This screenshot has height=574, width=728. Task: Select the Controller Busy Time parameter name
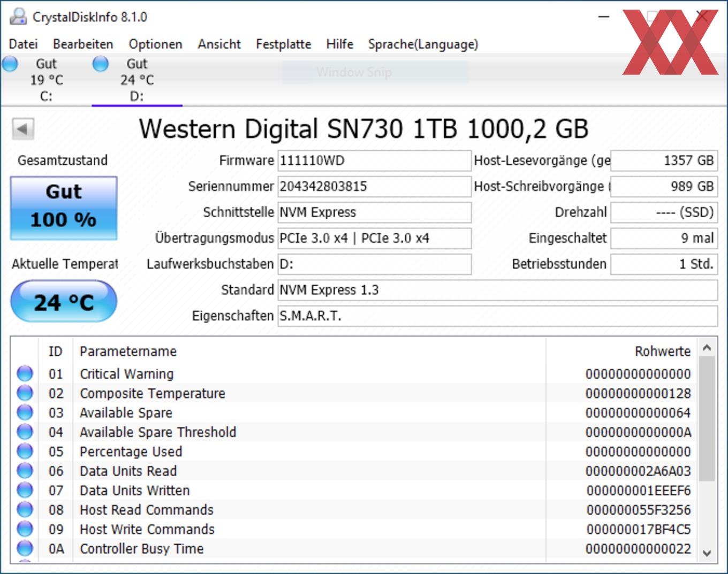point(142,549)
